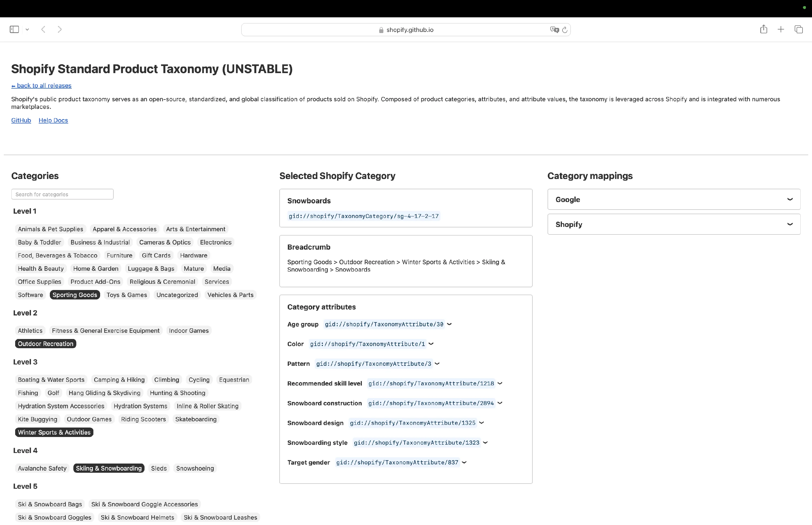
Task: Reload the page with refresh icon
Action: tap(565, 30)
